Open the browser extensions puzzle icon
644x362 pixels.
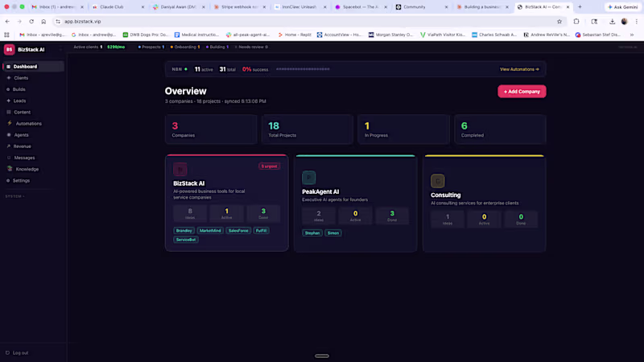(576, 22)
